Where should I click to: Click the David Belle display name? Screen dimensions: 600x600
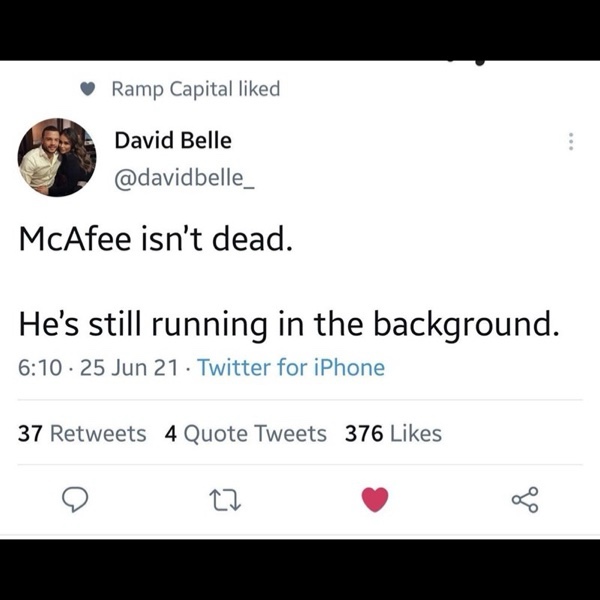pyautogui.click(x=172, y=140)
